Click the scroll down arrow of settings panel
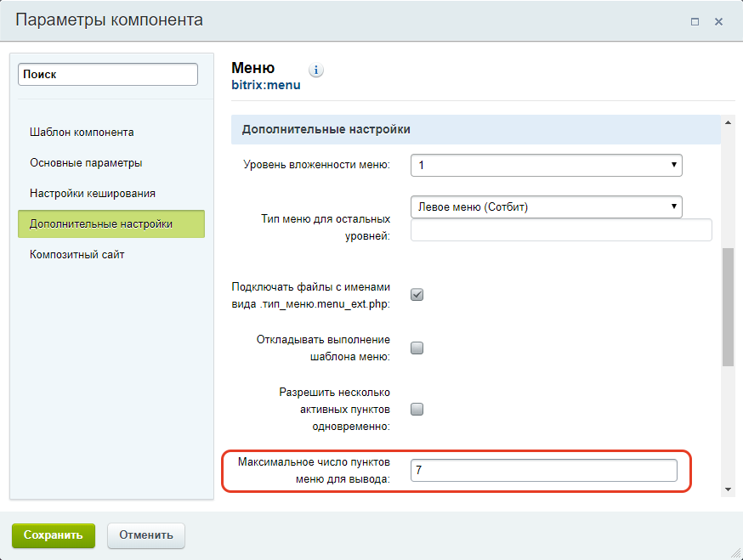Image resolution: width=743 pixels, height=560 pixels. (728, 489)
